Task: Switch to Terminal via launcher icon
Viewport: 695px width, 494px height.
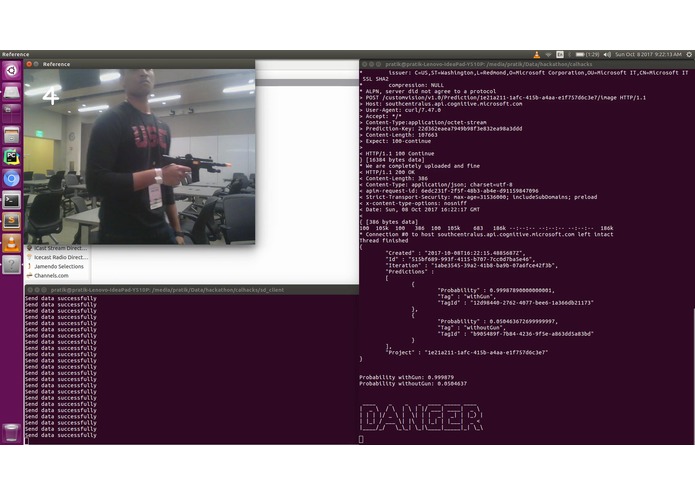Action: coord(12,200)
